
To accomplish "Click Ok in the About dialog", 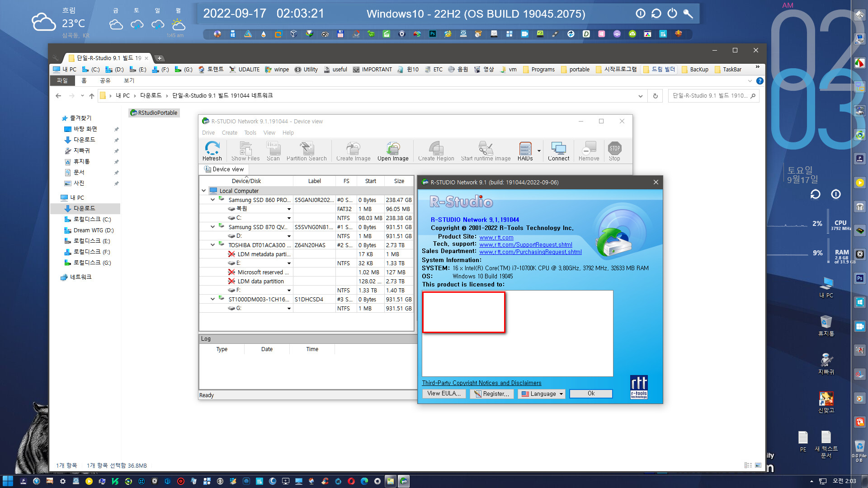I will [591, 394].
